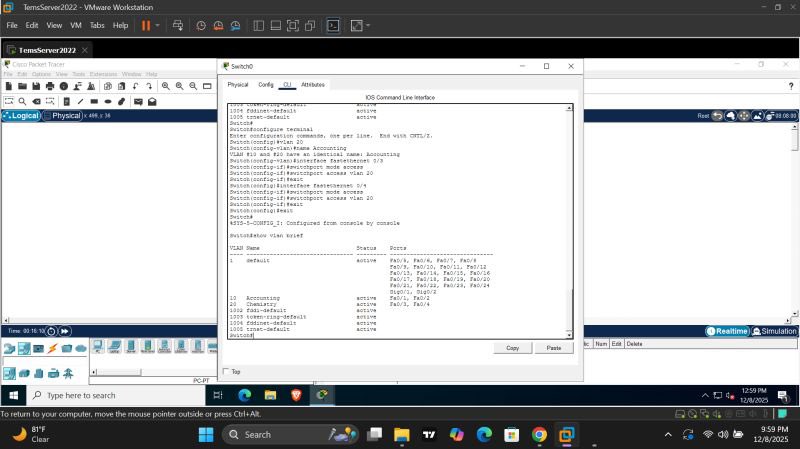Open Brave browser in guest taskbar

point(296,395)
